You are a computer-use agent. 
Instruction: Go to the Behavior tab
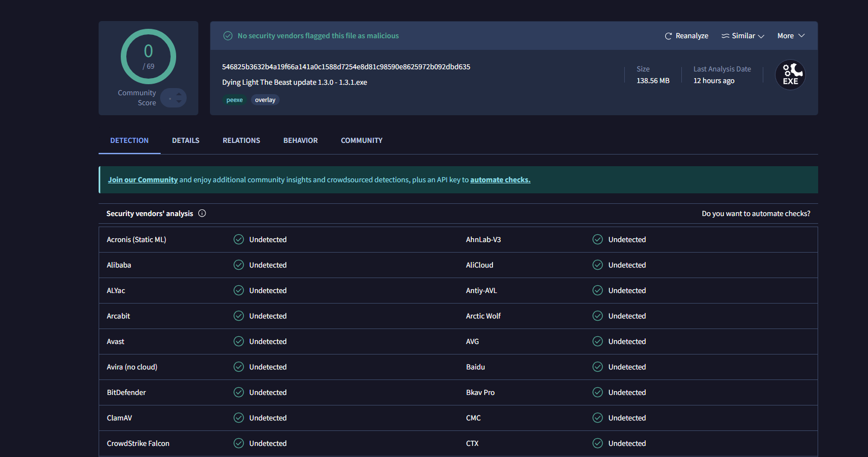(300, 141)
